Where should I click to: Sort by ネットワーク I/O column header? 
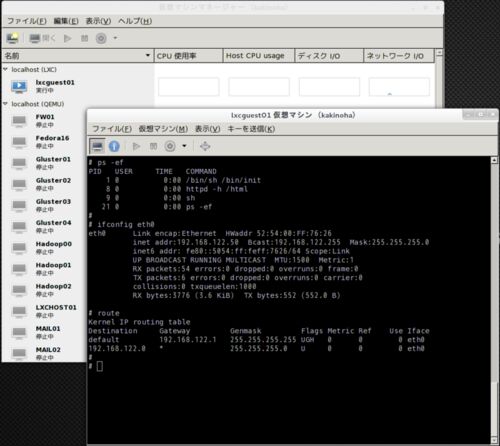pyautogui.click(x=399, y=56)
